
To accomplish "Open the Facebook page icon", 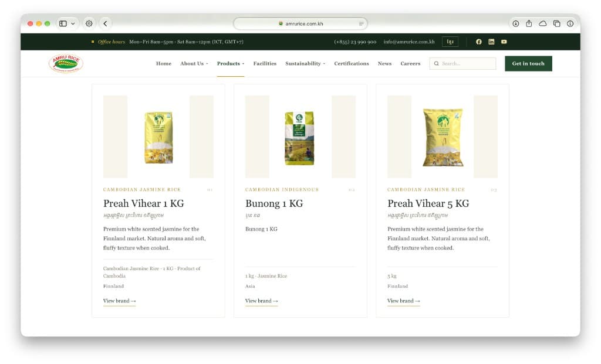I will pos(479,42).
